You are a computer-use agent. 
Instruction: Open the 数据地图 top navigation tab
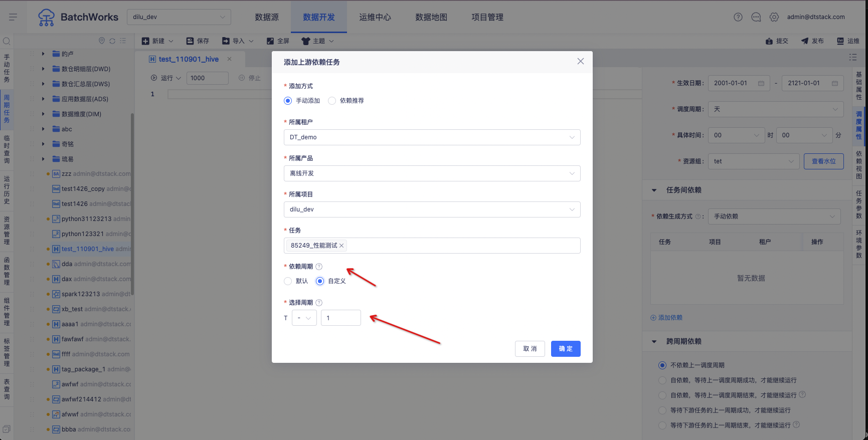(431, 17)
